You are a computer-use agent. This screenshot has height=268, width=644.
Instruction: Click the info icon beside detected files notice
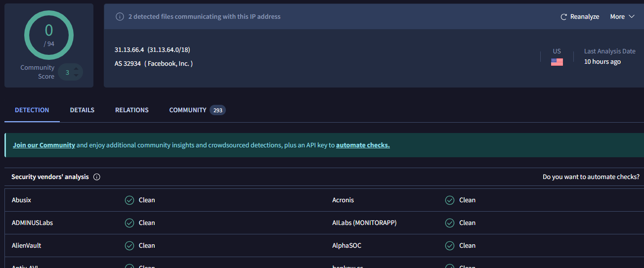click(x=120, y=17)
